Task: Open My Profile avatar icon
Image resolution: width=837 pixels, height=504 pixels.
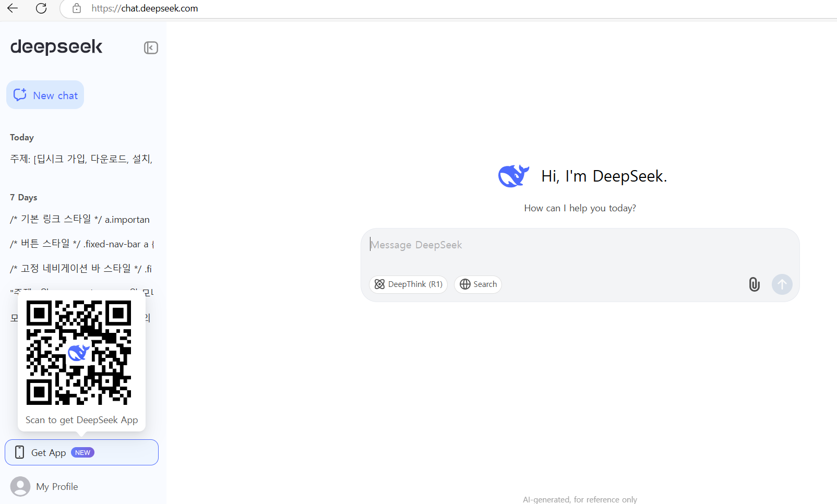Action: (x=20, y=486)
